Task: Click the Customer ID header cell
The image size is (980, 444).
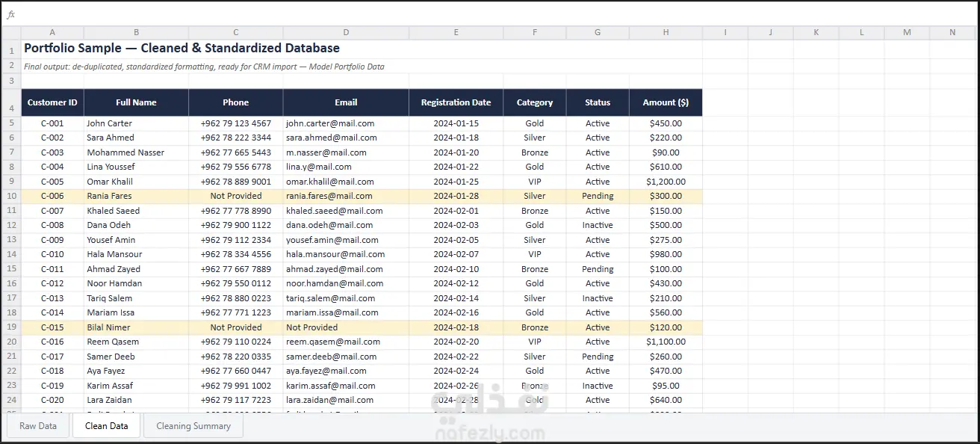Action: tap(52, 102)
